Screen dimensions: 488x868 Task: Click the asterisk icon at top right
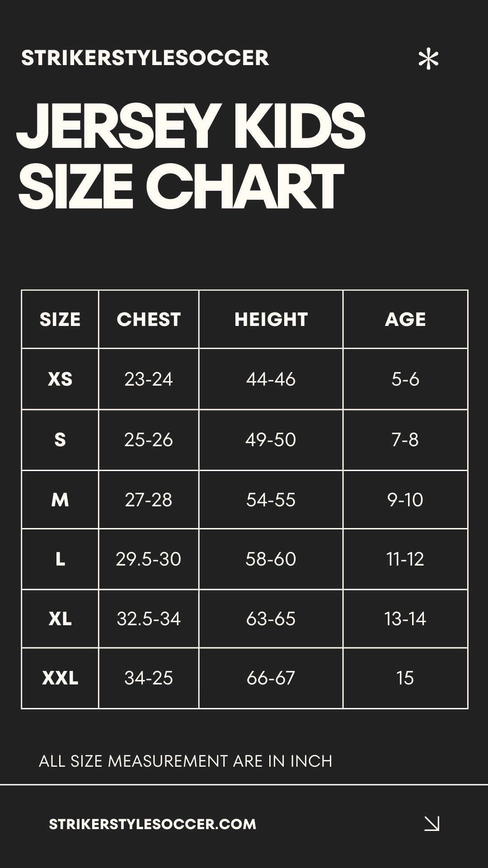point(428,59)
